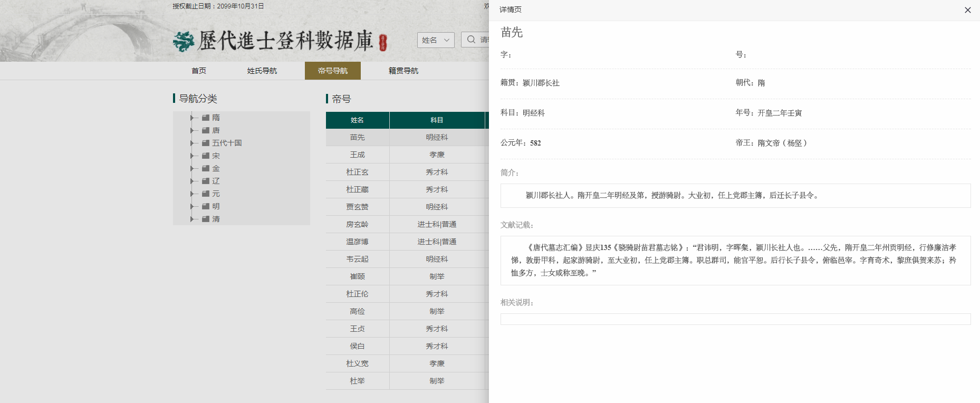This screenshot has width=980, height=403.
Task: Open the 崔赜 name entry
Action: point(358,276)
